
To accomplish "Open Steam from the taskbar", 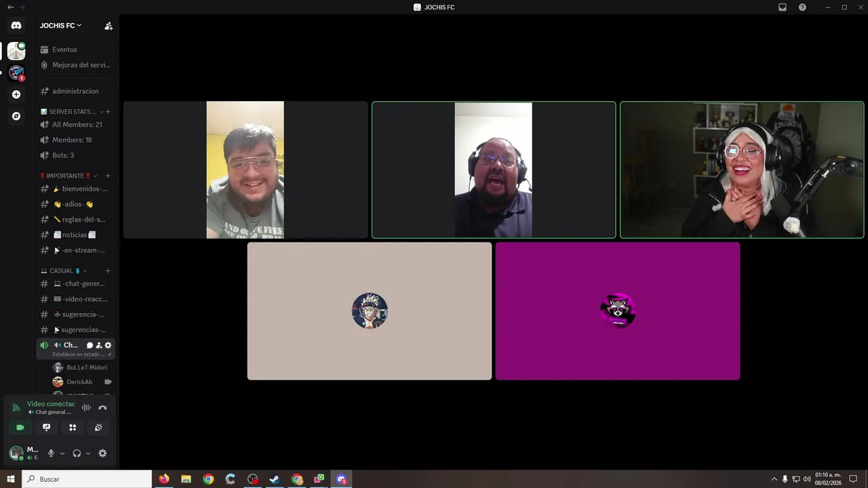I will coord(275,479).
